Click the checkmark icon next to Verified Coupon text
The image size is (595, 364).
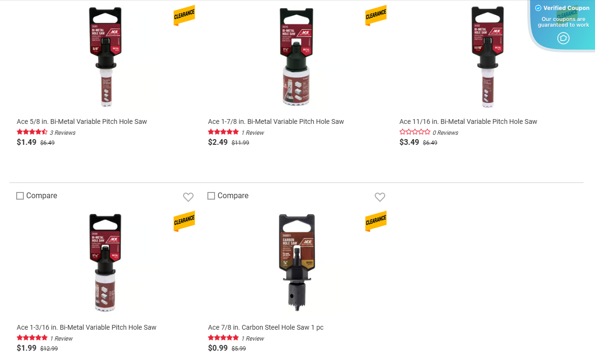[x=538, y=8]
